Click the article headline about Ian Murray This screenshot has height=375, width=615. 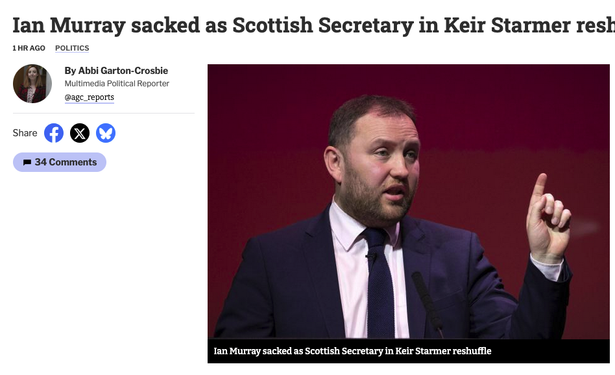click(x=313, y=25)
